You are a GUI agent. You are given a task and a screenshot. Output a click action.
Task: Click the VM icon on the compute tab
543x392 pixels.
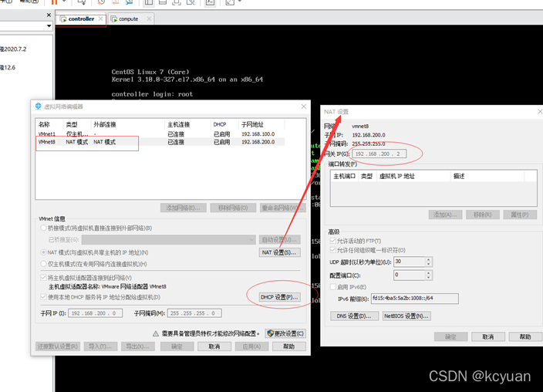coord(114,19)
